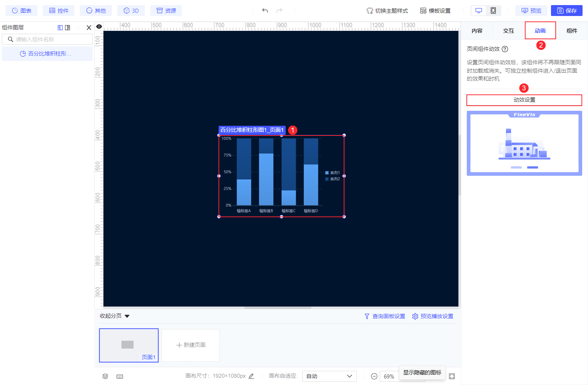
Task: Switch to the 交互 tab
Action: [509, 31]
